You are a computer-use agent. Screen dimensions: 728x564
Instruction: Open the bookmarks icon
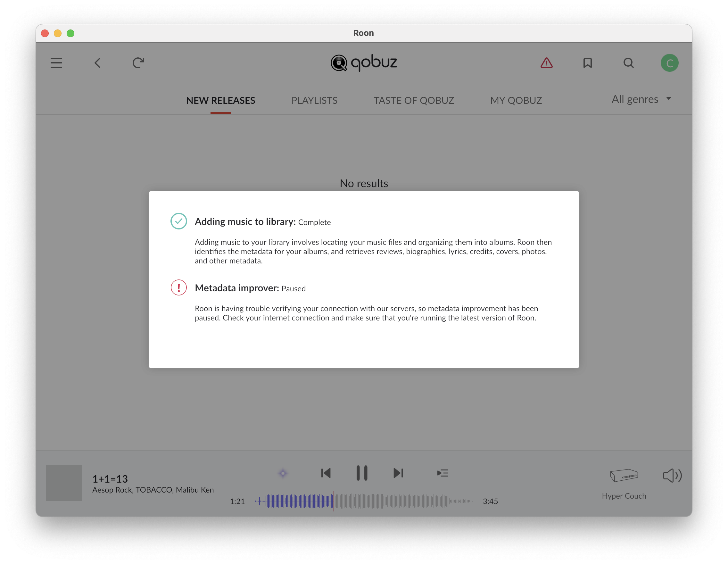point(587,63)
